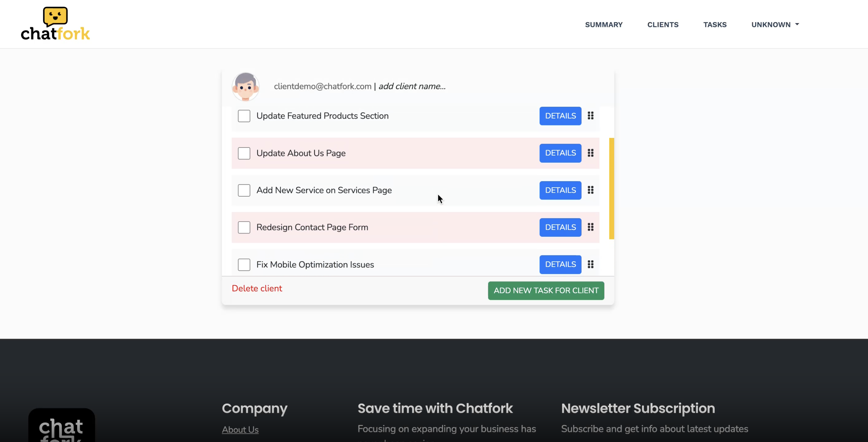Check the Update Featured Products Section checkbox

click(244, 116)
